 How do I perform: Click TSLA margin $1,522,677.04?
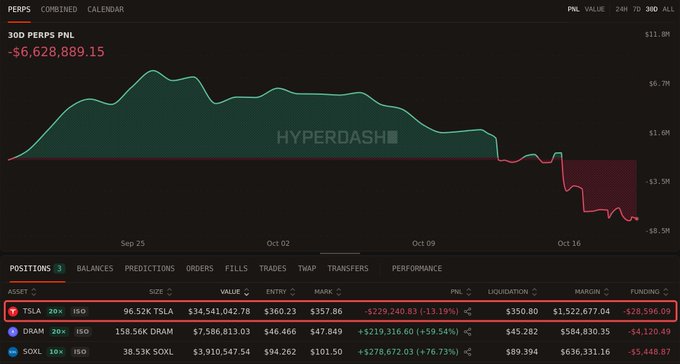[x=581, y=312]
